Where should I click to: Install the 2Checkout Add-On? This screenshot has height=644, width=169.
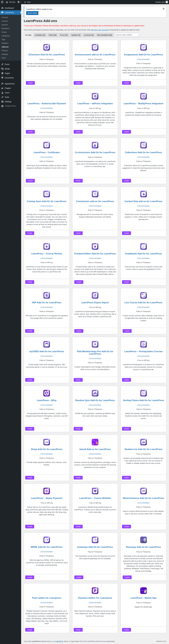(30, 83)
